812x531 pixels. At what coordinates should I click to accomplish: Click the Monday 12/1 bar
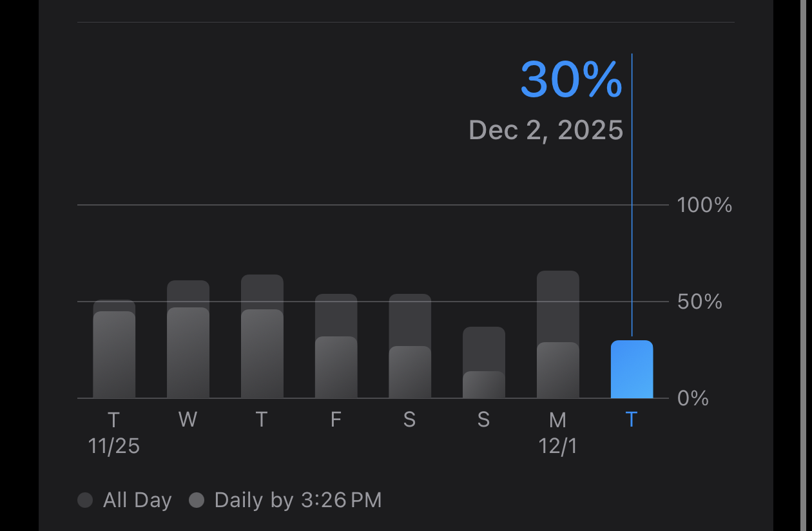coord(558,334)
